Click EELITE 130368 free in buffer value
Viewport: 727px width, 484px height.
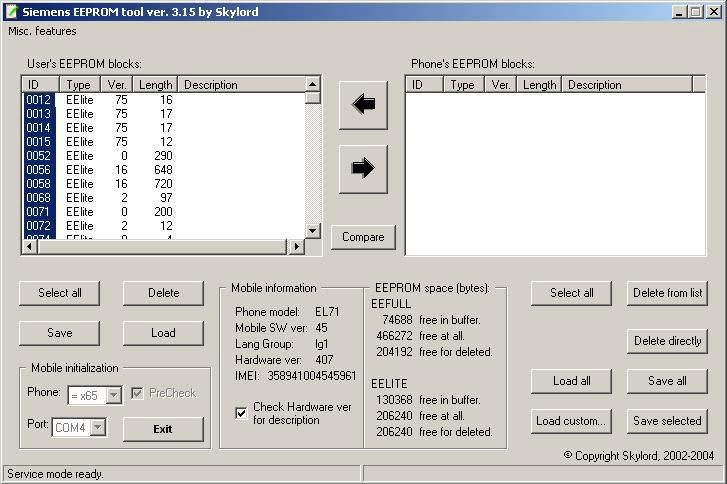click(394, 400)
